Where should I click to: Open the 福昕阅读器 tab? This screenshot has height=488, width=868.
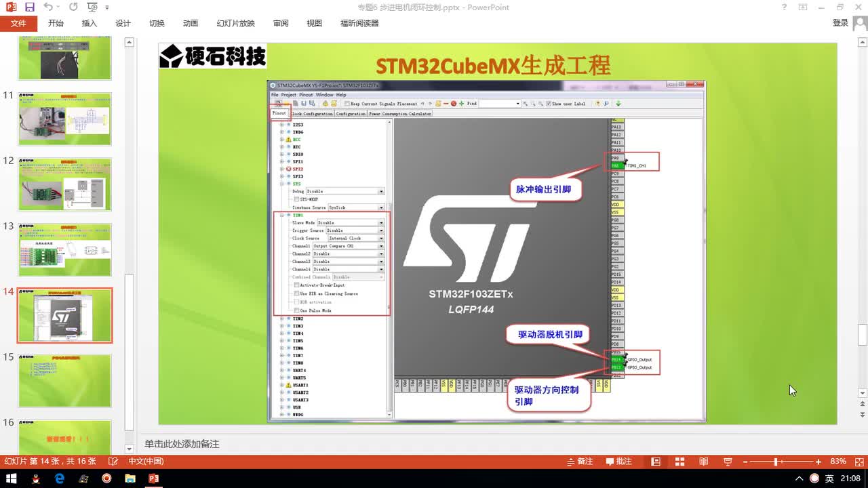pyautogui.click(x=359, y=23)
